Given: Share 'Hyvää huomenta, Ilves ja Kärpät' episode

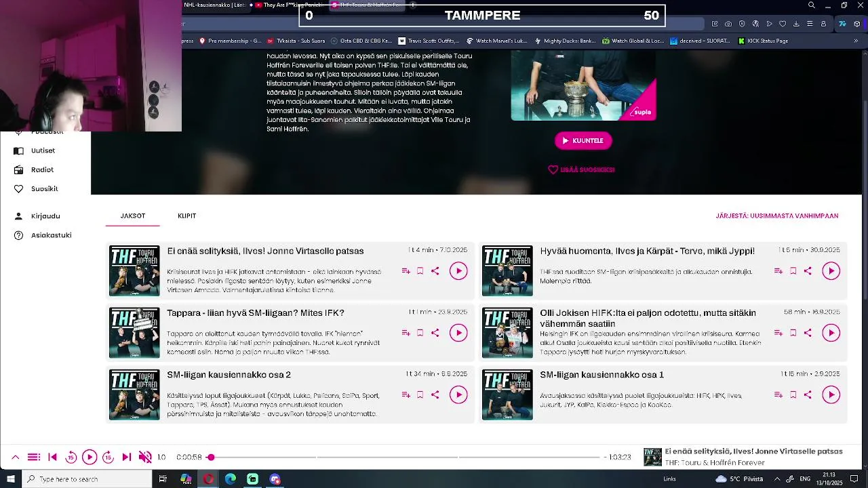Looking at the screenshot, I should [808, 271].
